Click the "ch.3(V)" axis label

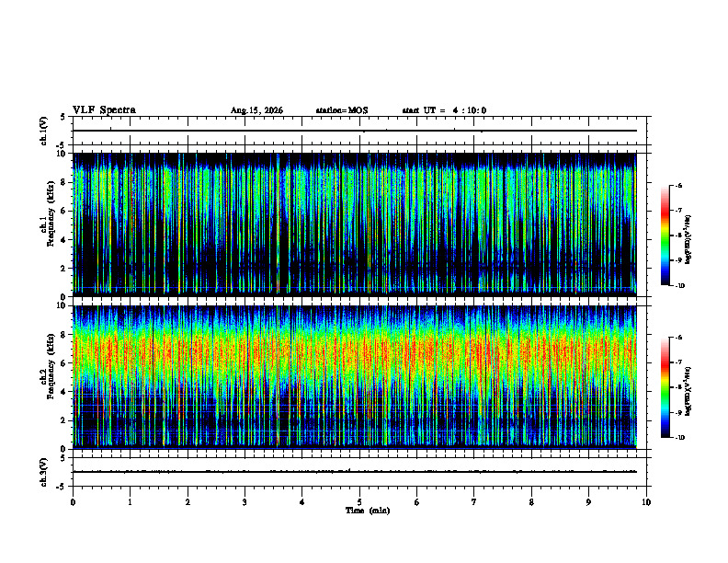click(x=44, y=473)
